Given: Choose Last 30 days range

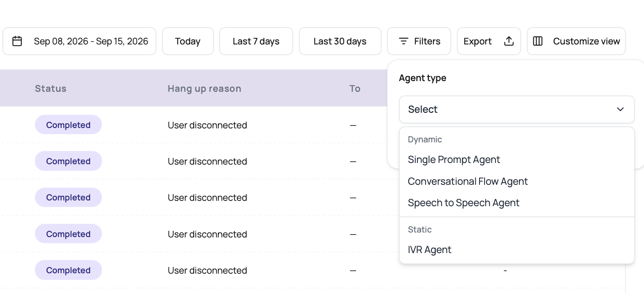Looking at the screenshot, I should [x=340, y=41].
